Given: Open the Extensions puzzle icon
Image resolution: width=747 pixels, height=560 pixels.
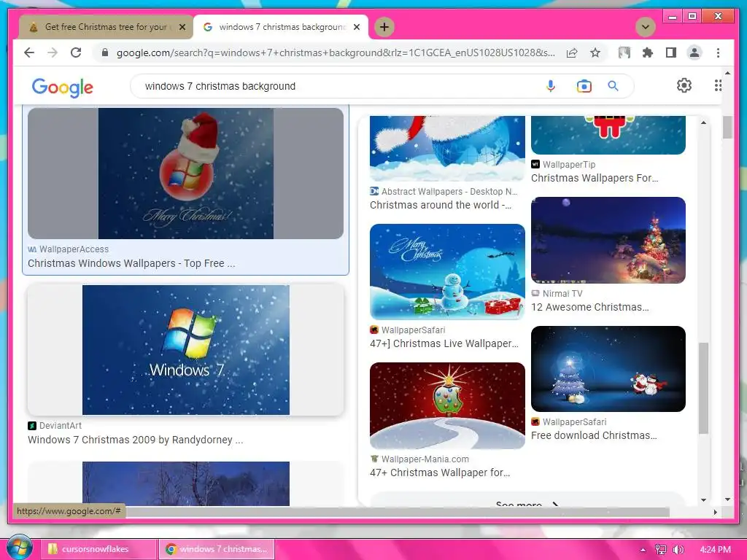Looking at the screenshot, I should 648,52.
